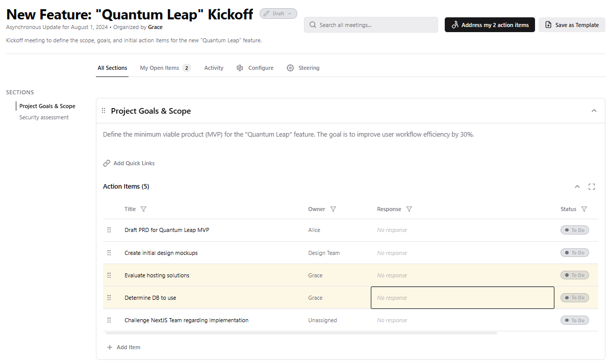610x364 pixels.
Task: Click drag handle of Project Goals & Scope section
Action: (x=104, y=111)
